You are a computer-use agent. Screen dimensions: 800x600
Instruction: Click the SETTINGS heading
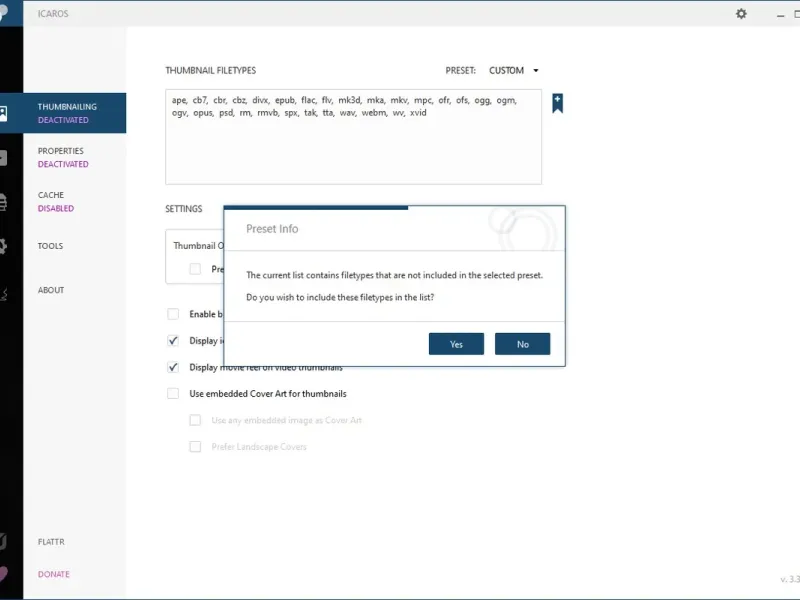tap(184, 209)
